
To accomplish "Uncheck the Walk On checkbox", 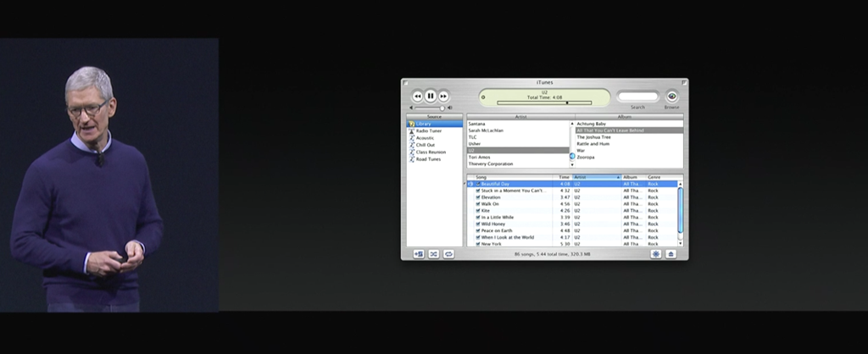I will click(x=478, y=204).
